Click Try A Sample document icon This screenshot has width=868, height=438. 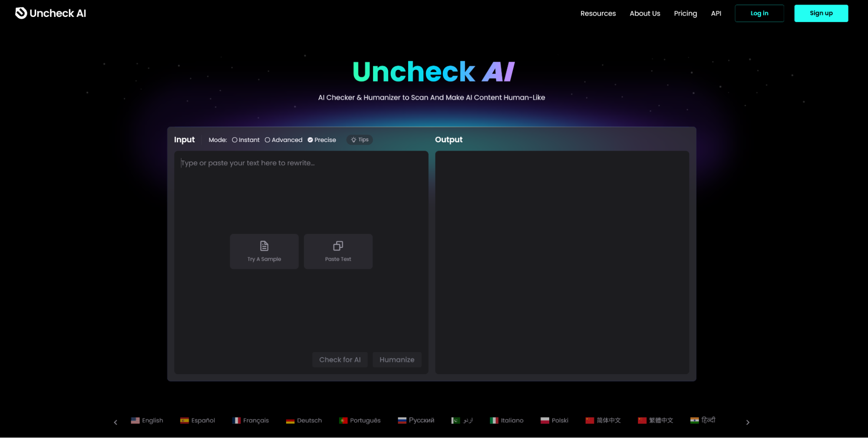point(264,246)
